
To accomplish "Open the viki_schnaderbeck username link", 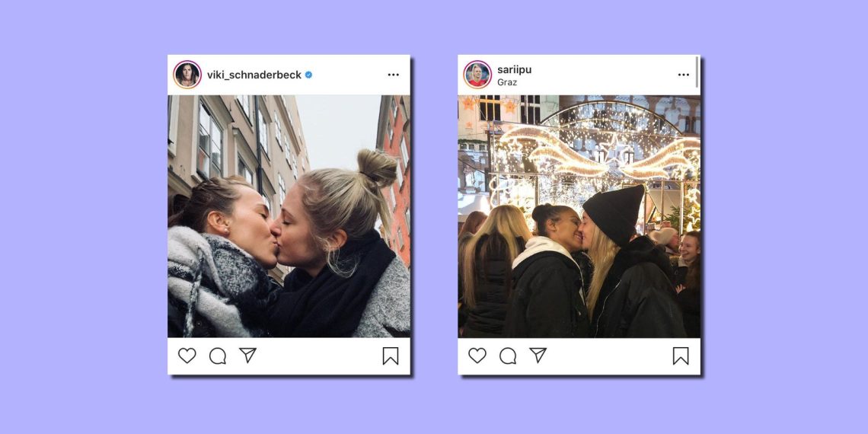I will point(254,75).
